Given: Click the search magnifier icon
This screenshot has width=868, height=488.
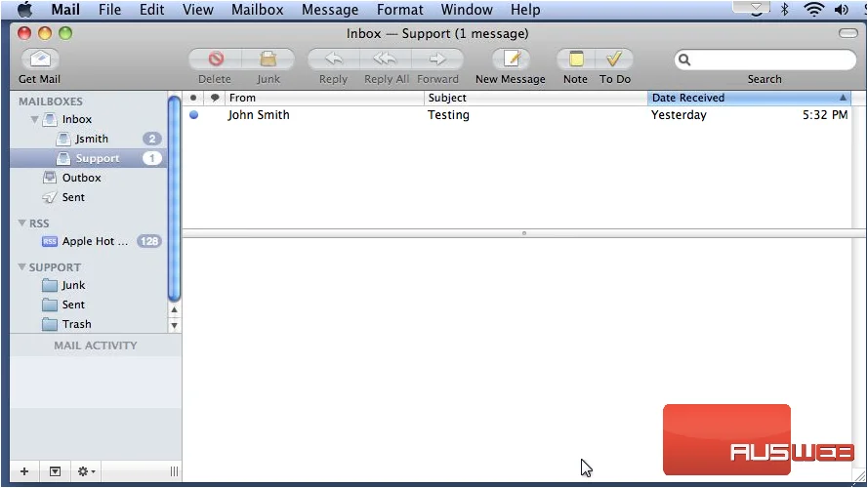Looking at the screenshot, I should 684,60.
